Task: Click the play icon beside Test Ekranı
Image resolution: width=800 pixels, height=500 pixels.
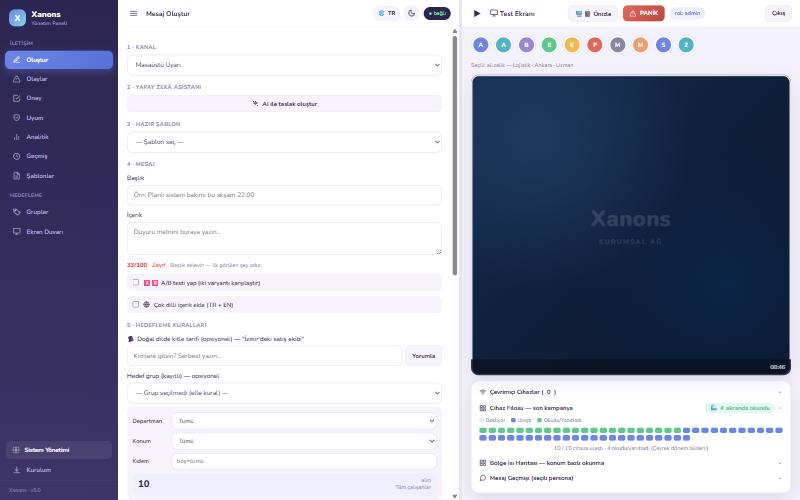Action: [x=477, y=13]
